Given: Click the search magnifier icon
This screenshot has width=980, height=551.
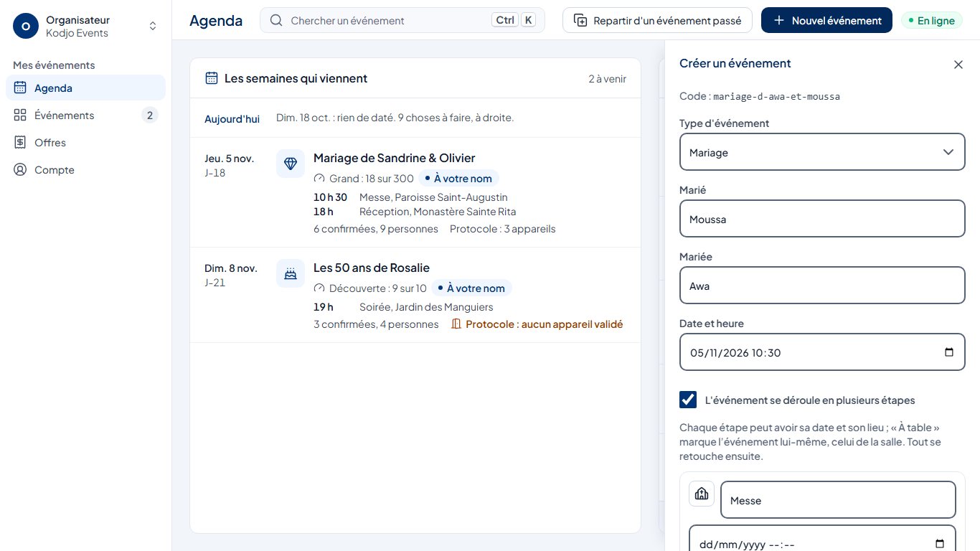Looking at the screenshot, I should (276, 20).
